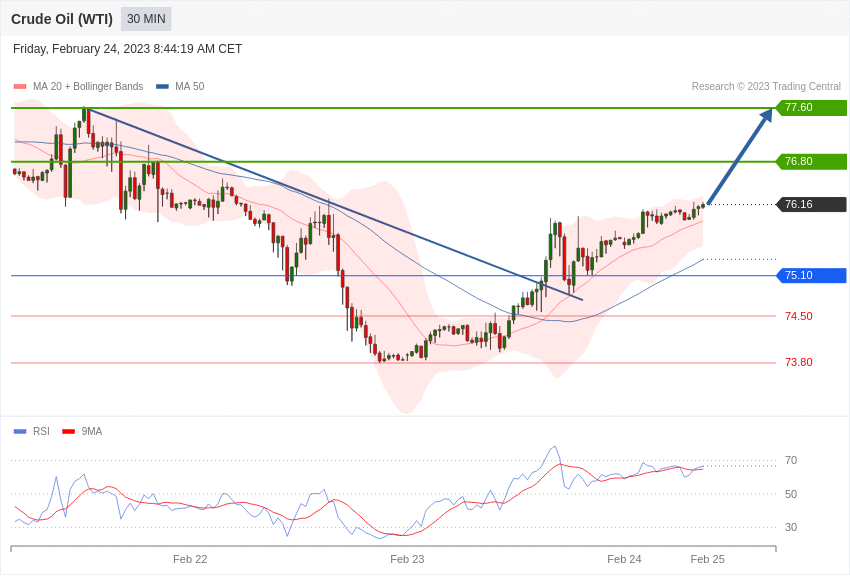The height and width of the screenshot is (576, 850).
Task: Click the blue RSI legend swatch
Action: tap(20, 431)
